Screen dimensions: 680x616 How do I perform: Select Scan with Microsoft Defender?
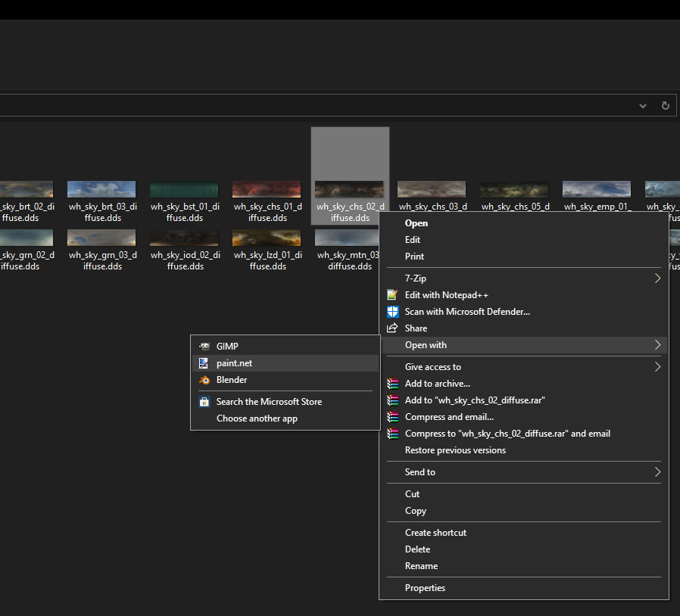pos(524,312)
